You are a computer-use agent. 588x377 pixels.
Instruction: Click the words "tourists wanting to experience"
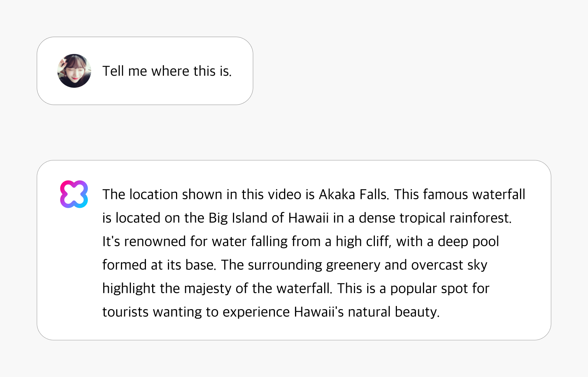click(x=196, y=312)
